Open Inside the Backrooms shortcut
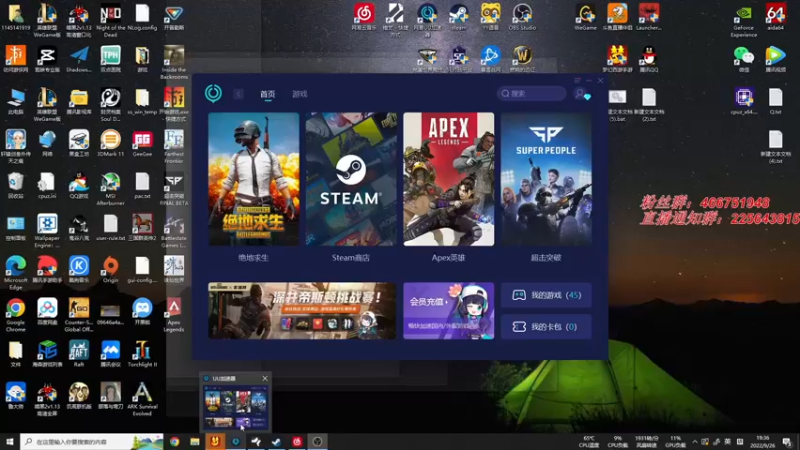This screenshot has width=800, height=450. (x=174, y=63)
